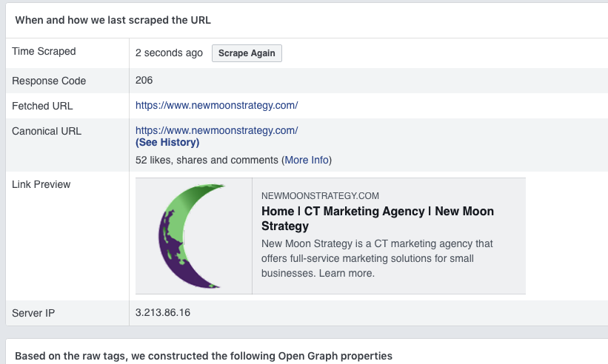Click the See History link

tap(167, 143)
